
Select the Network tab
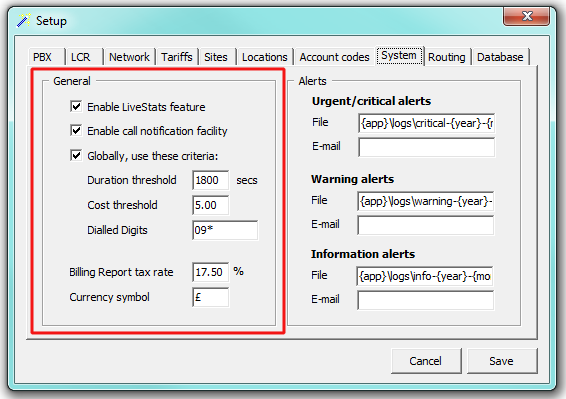coord(129,57)
